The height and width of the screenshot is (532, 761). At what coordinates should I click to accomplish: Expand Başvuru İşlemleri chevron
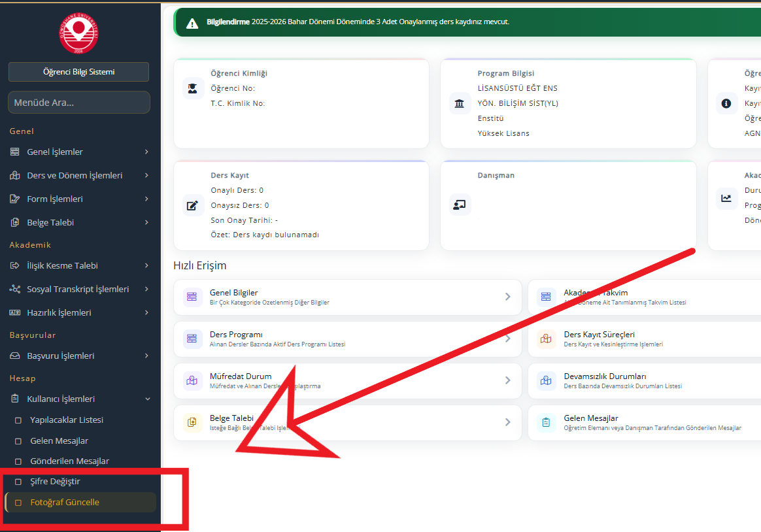click(146, 356)
